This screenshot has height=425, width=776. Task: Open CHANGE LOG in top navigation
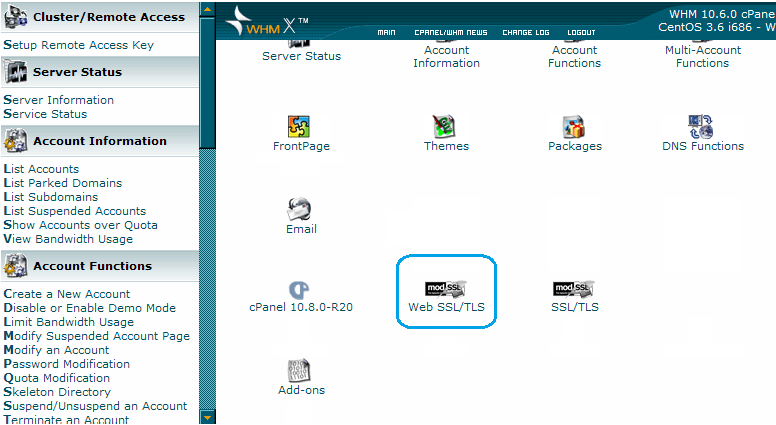(x=526, y=32)
